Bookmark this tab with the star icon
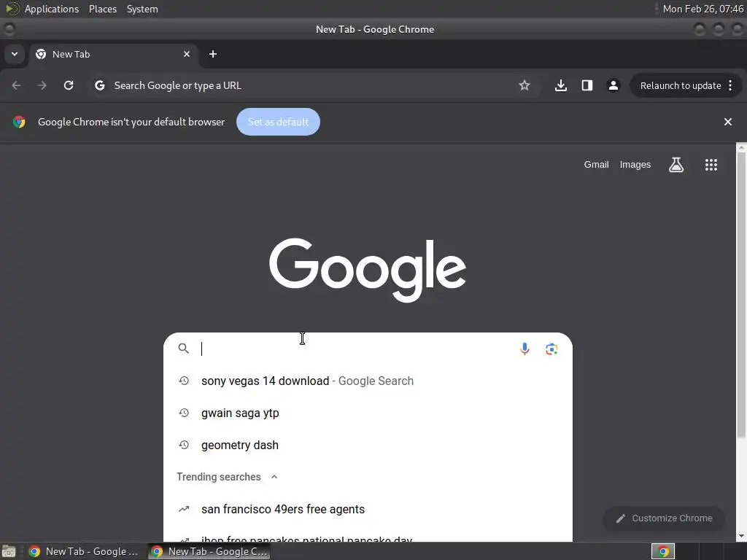The height and width of the screenshot is (560, 747). coord(525,86)
